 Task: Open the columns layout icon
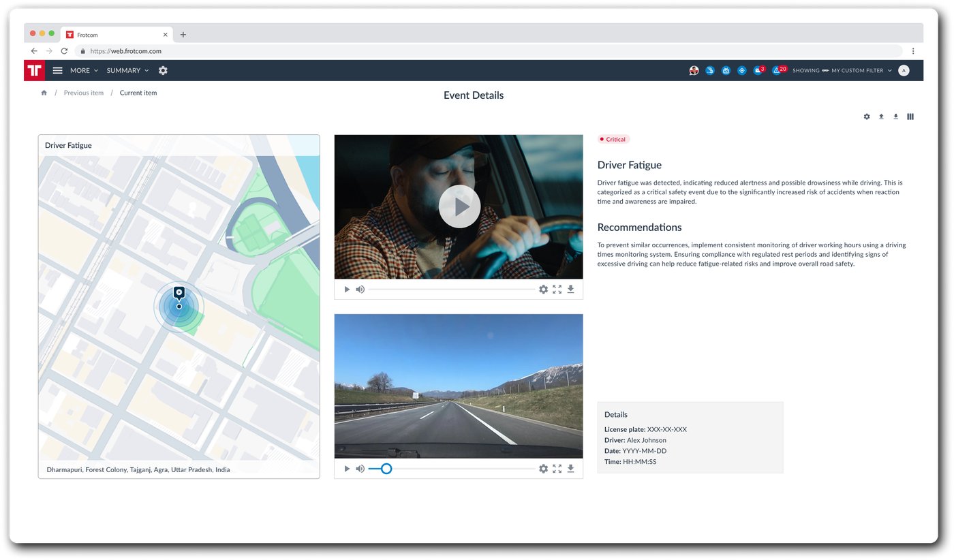pos(910,116)
